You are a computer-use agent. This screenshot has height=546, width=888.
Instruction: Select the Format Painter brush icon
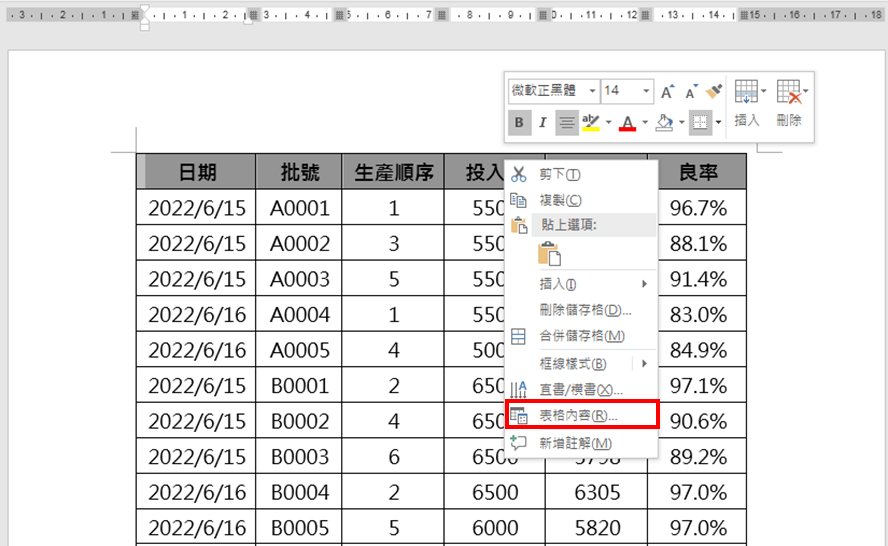pyautogui.click(x=713, y=91)
